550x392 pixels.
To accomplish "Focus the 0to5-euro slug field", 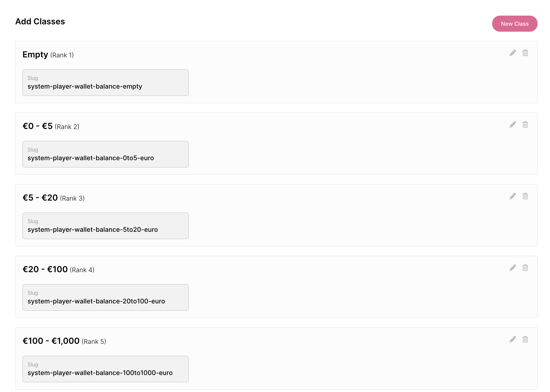I will click(106, 154).
